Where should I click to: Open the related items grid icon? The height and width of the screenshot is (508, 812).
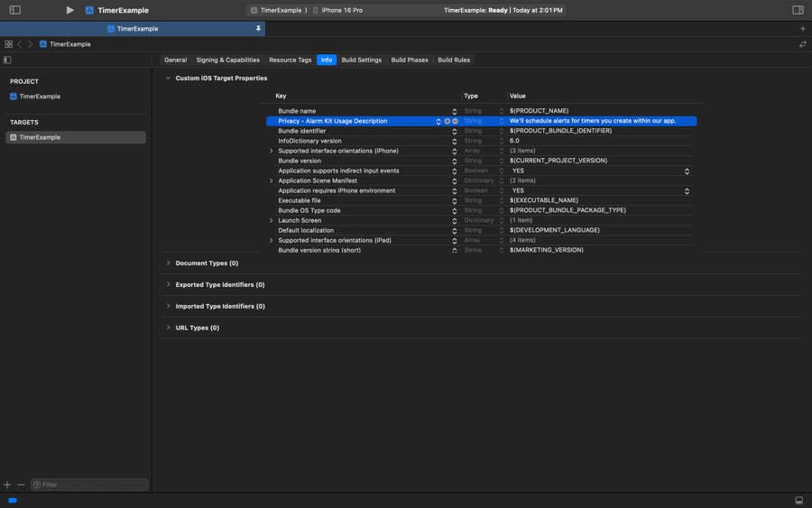(8, 44)
